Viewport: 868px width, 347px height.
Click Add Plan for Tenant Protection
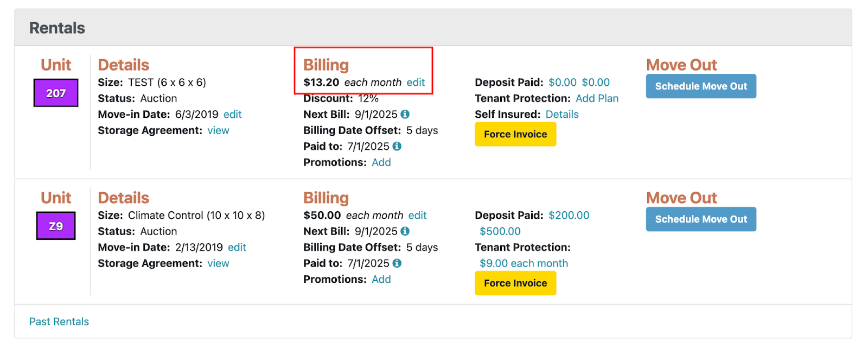coord(597,98)
